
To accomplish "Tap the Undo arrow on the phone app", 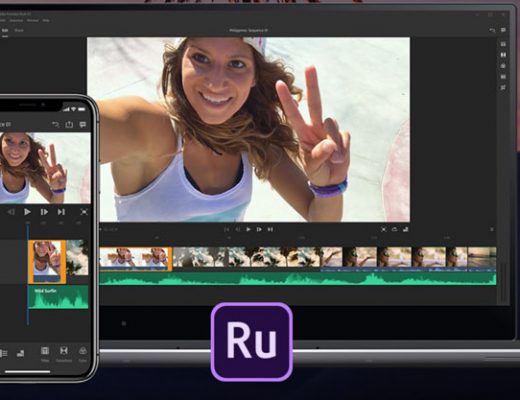I will coord(55,125).
